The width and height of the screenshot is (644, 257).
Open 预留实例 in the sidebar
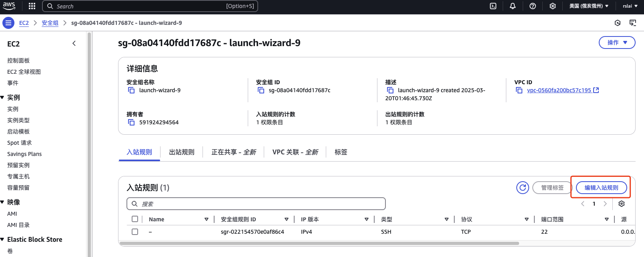pyautogui.click(x=18, y=165)
